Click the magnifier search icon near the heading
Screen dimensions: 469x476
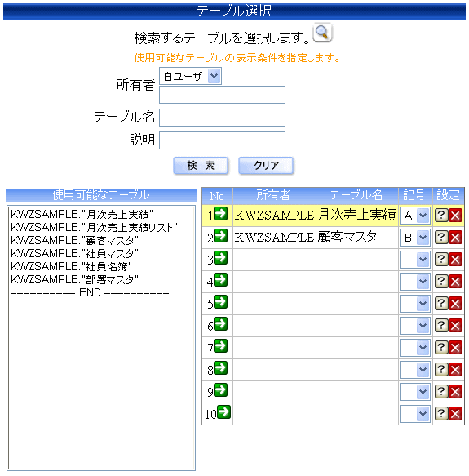tap(322, 32)
